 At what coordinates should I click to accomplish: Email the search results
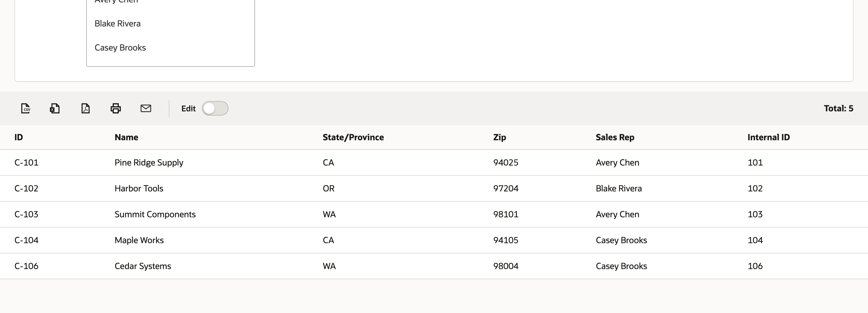[x=146, y=108]
